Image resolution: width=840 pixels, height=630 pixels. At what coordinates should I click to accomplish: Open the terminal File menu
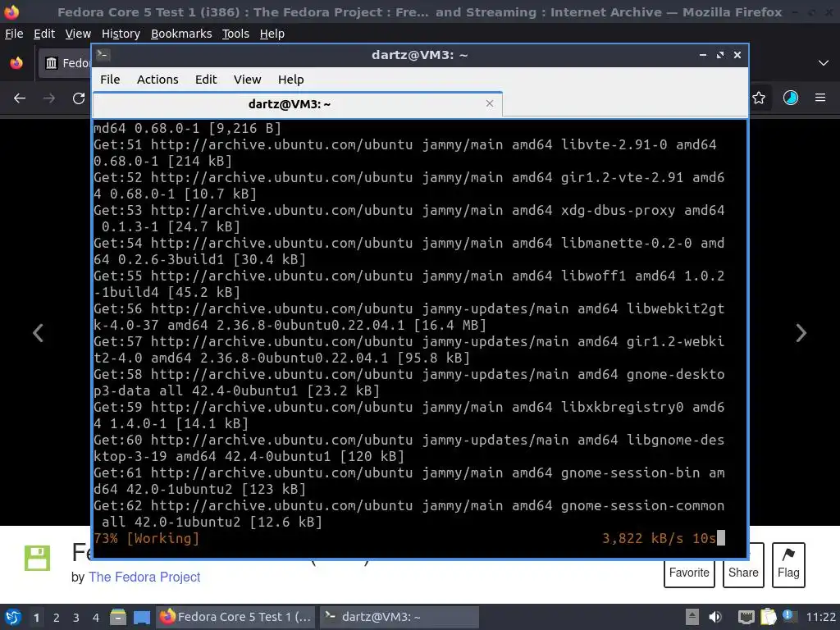pyautogui.click(x=110, y=80)
